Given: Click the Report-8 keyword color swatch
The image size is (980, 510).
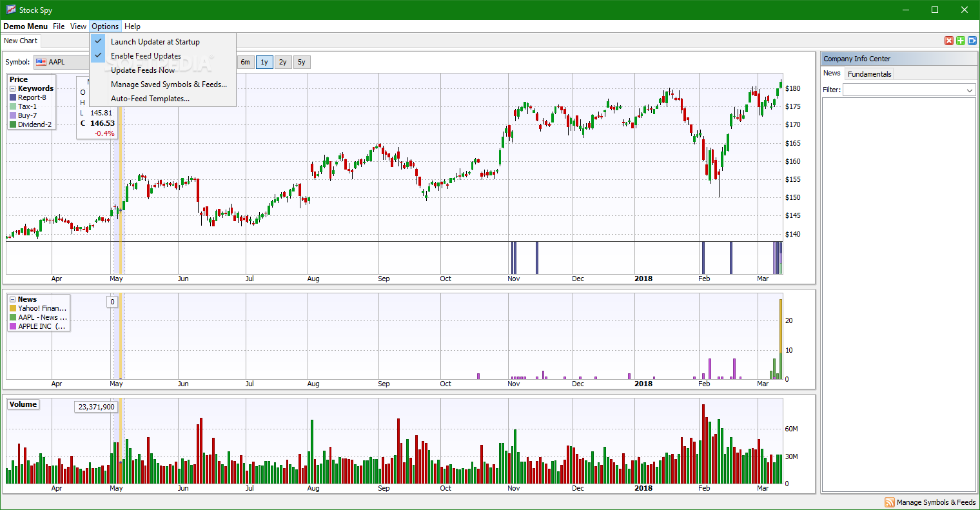Looking at the screenshot, I should click(13, 97).
